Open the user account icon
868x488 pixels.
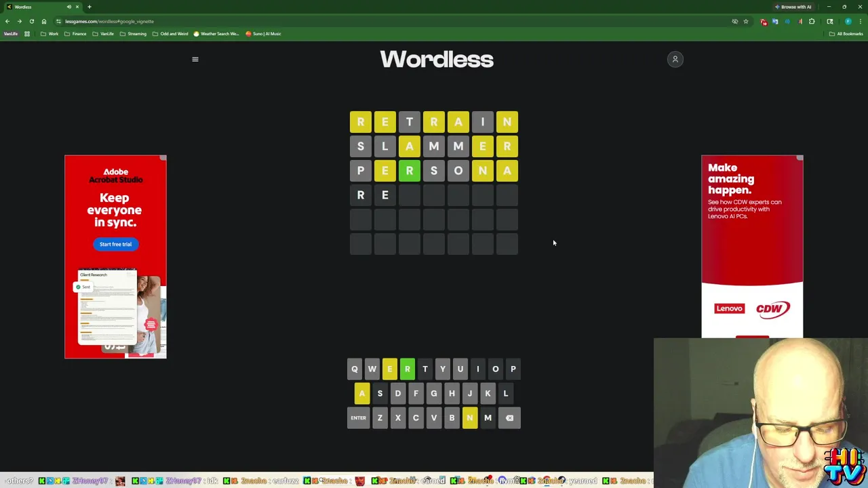pyautogui.click(x=675, y=59)
